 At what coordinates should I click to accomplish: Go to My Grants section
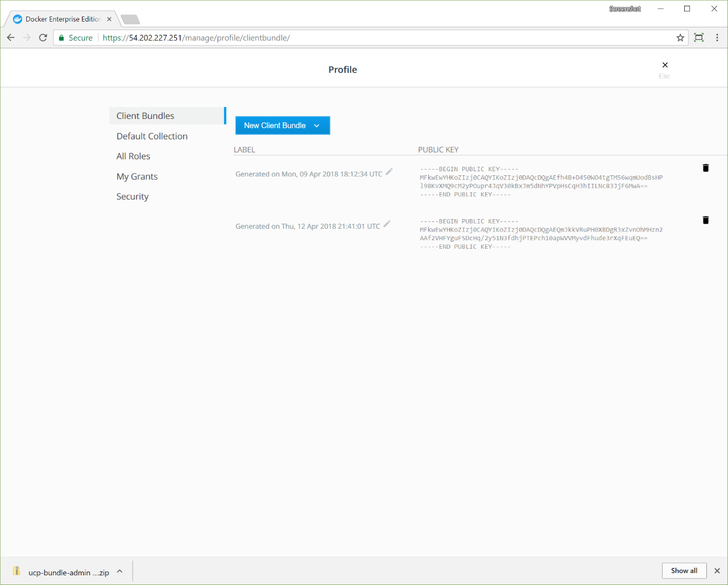coord(137,177)
